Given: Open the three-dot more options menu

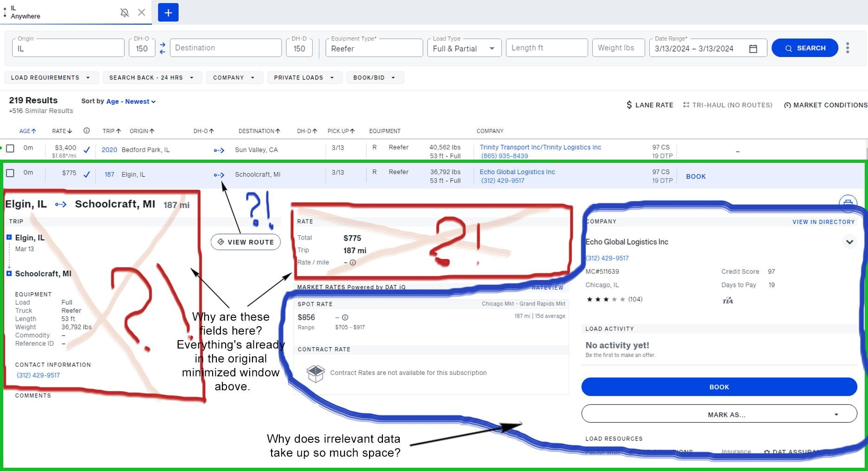Looking at the screenshot, I should 848,48.
